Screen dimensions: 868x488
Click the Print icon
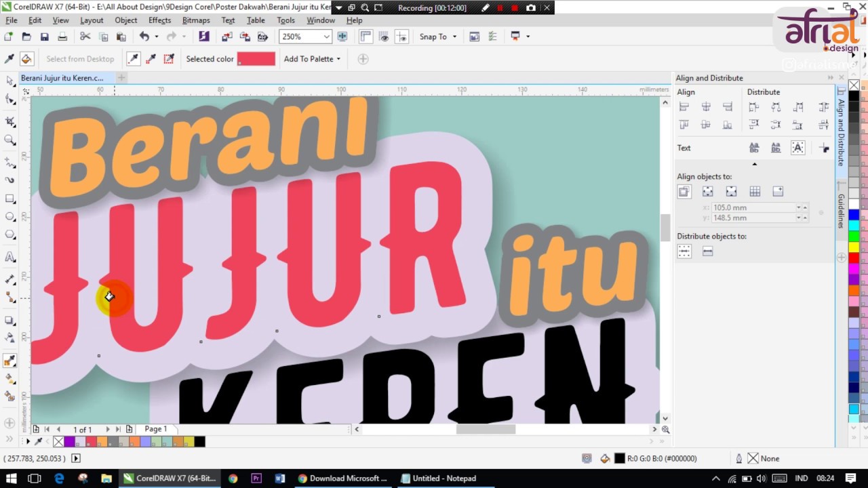pyautogui.click(x=62, y=37)
